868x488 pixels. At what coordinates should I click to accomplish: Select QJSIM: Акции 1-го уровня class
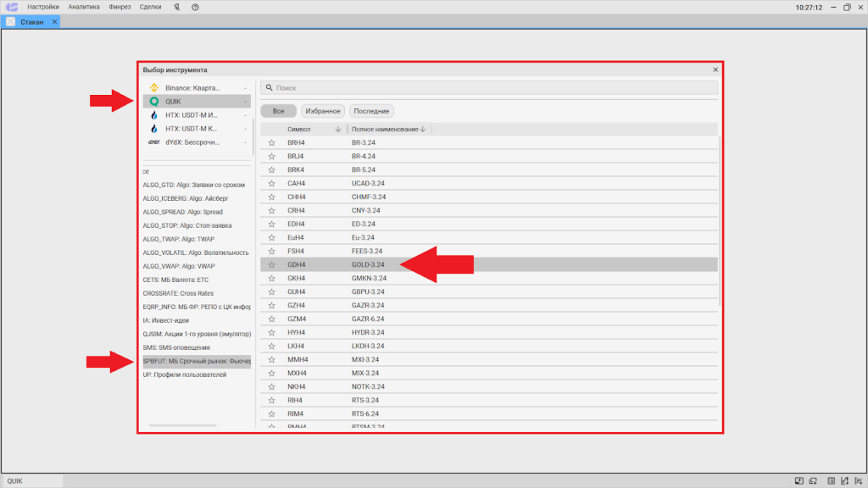point(197,334)
